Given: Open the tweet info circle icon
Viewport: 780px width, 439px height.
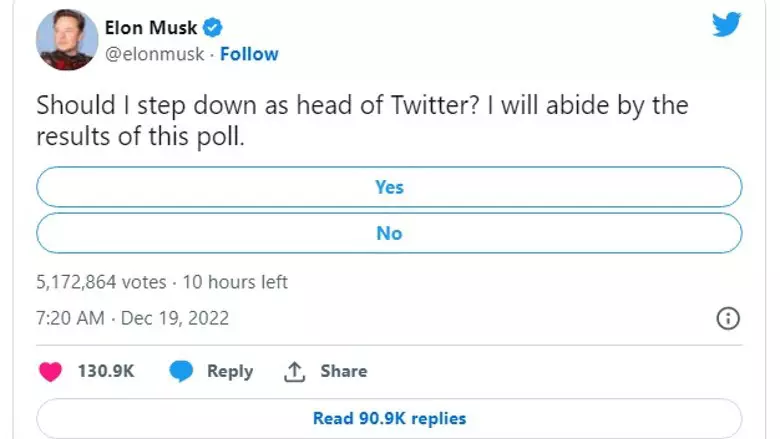Looking at the screenshot, I should [729, 319].
